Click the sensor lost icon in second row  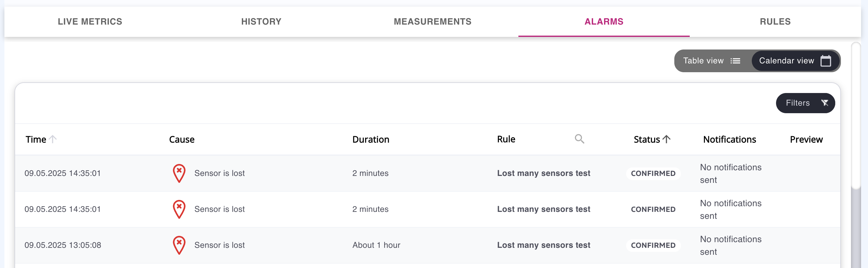[x=179, y=209]
